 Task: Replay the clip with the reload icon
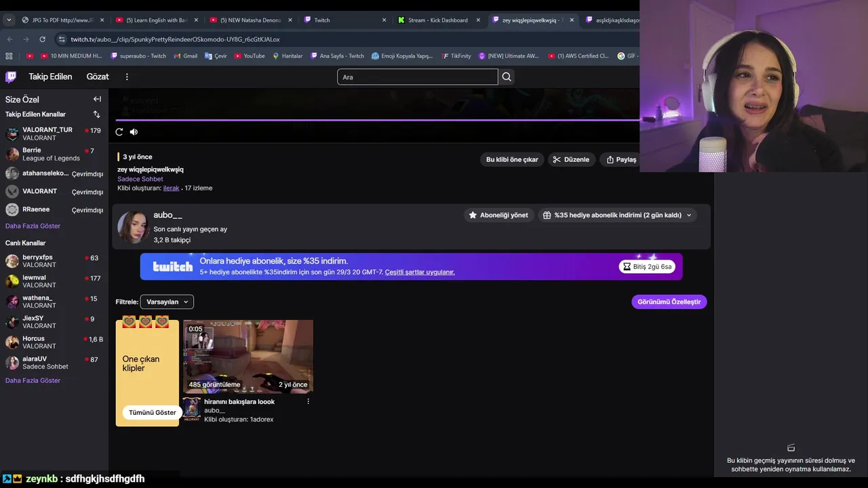coord(119,131)
